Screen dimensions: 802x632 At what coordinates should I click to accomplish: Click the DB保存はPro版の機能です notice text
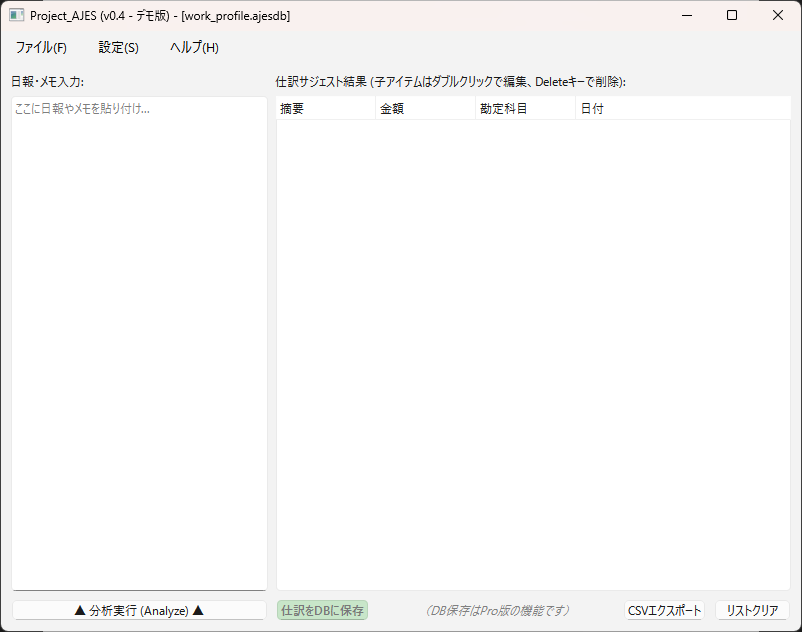(x=497, y=610)
